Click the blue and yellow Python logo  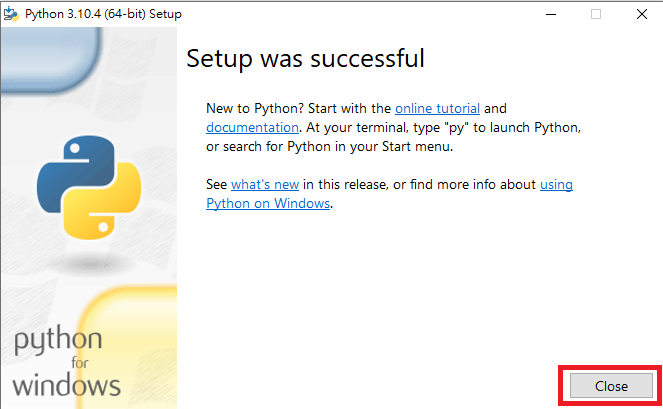88,189
